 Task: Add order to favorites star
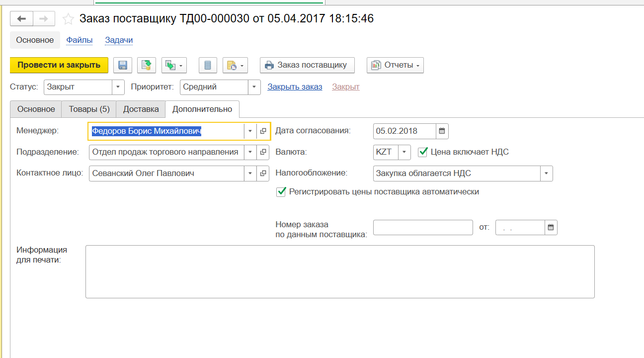pos(68,19)
